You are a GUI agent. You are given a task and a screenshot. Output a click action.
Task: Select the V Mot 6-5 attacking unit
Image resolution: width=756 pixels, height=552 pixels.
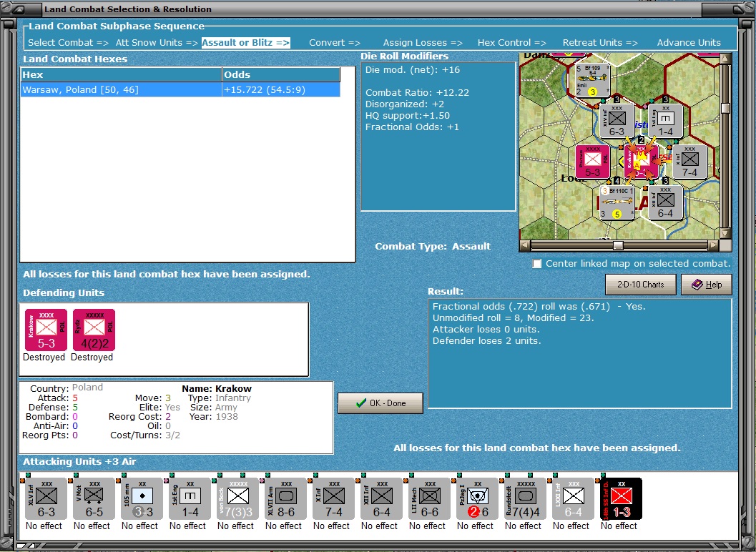(x=94, y=499)
